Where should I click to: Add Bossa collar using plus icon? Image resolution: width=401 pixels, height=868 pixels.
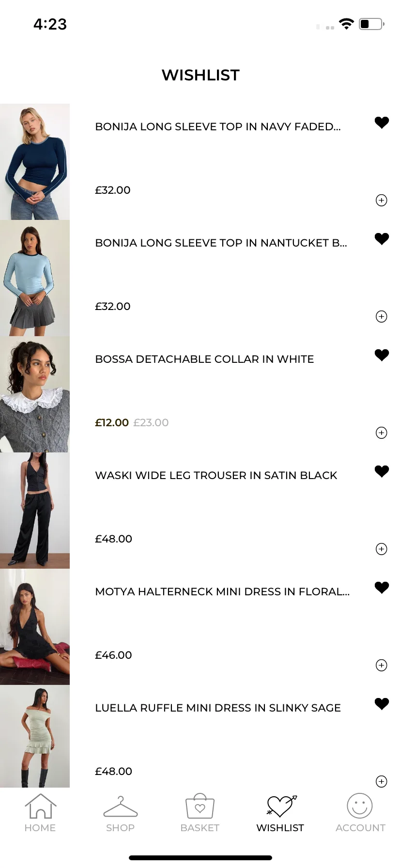[x=382, y=433]
